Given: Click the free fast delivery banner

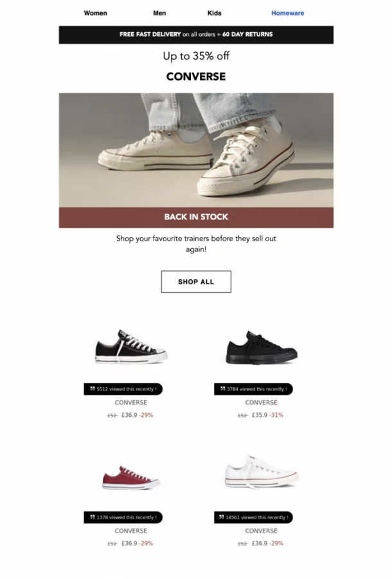Looking at the screenshot, I should pyautogui.click(x=196, y=35).
